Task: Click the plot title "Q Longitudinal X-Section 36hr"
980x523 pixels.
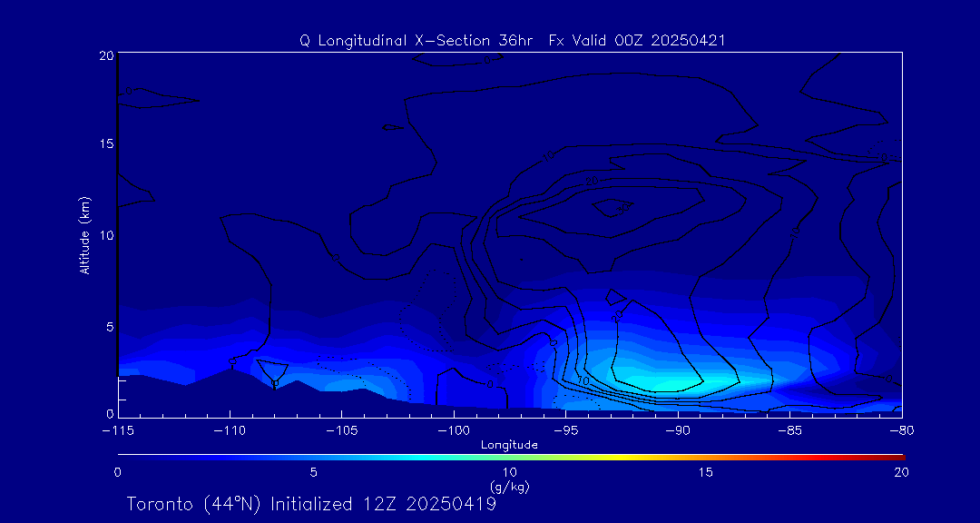Action: [x=416, y=41]
